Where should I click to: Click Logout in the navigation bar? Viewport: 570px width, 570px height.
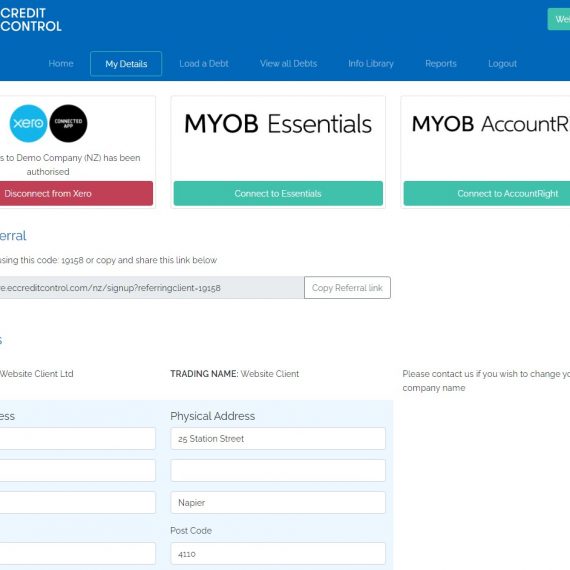point(502,64)
